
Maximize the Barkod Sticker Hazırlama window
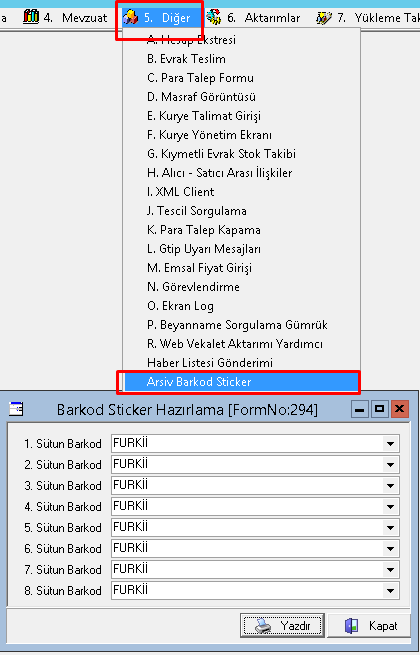(380, 409)
